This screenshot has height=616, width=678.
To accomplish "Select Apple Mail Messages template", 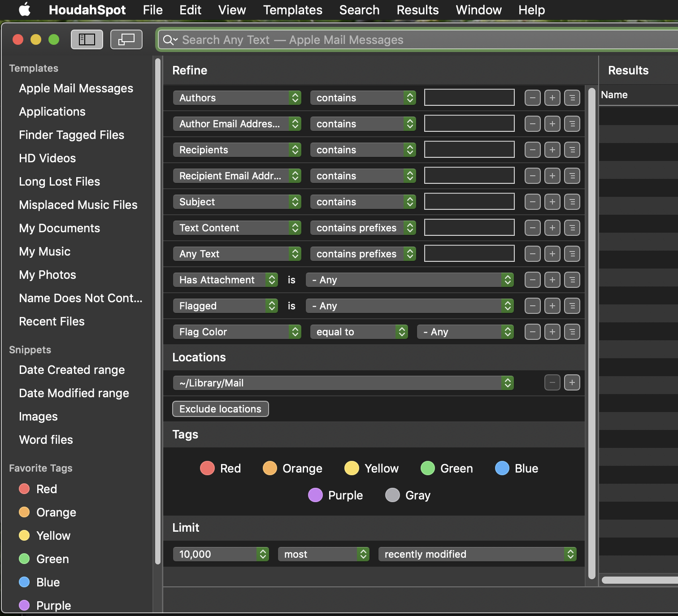I will pyautogui.click(x=76, y=88).
